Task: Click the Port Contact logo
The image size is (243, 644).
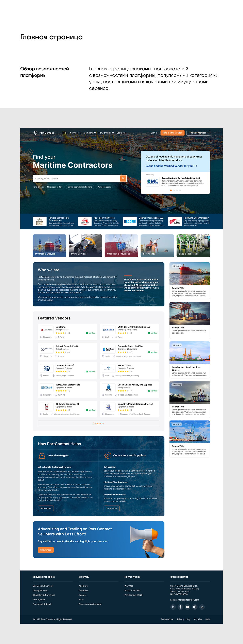Action: tap(44, 133)
